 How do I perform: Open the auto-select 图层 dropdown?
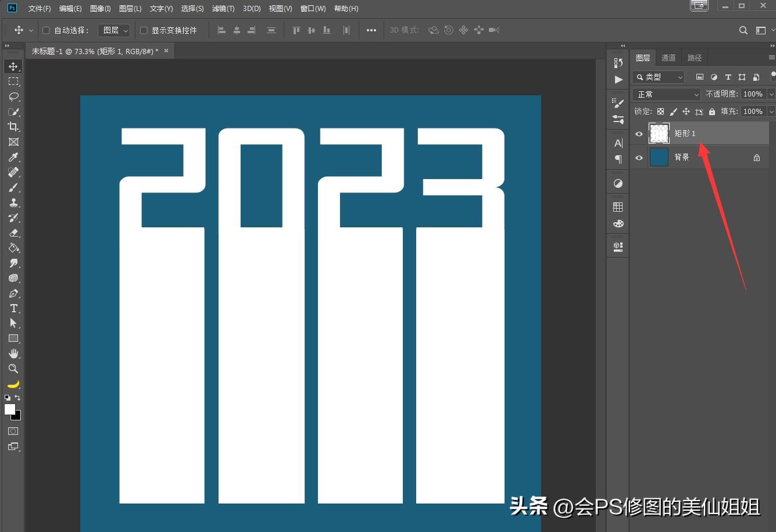(x=114, y=30)
